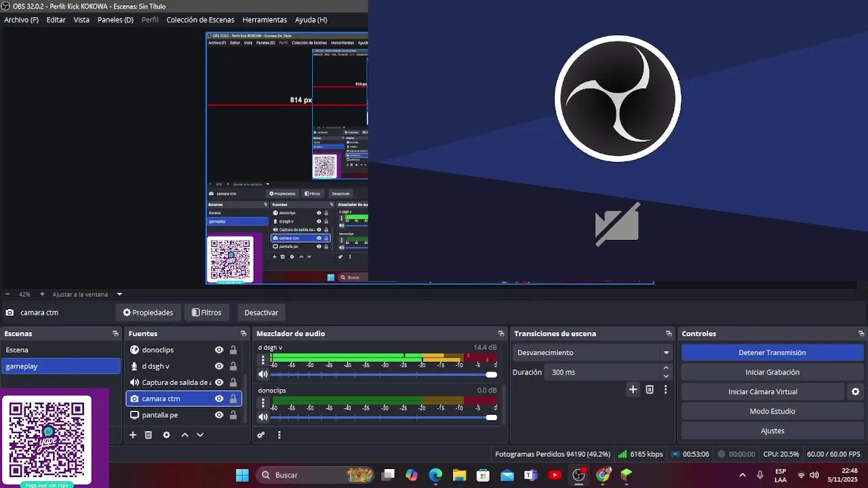Open the Desvanecimiento transition dropdown

pyautogui.click(x=593, y=352)
